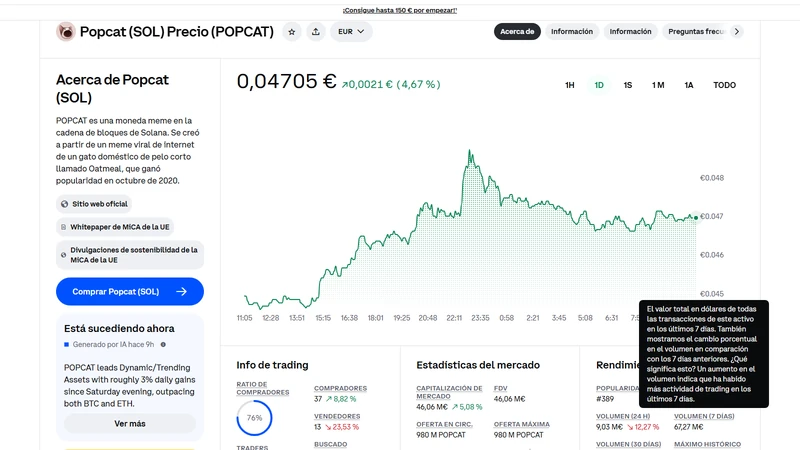The height and width of the screenshot is (450, 800).
Task: Click the Popcat coin logo icon
Action: point(66,32)
